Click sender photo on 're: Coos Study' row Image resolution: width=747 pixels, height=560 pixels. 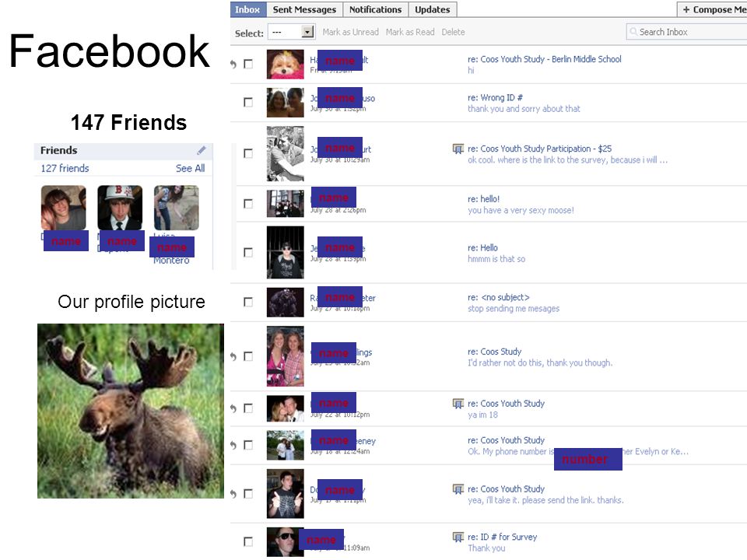[x=285, y=356]
